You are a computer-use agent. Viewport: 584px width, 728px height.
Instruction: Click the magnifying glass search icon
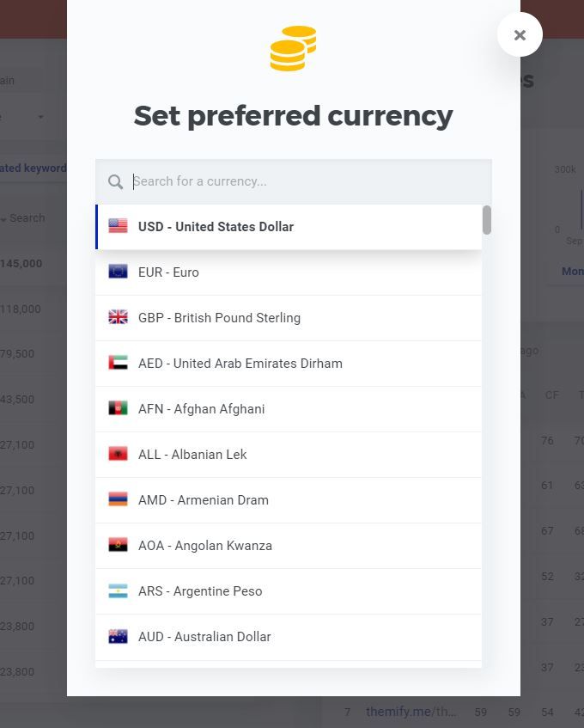pyautogui.click(x=115, y=181)
